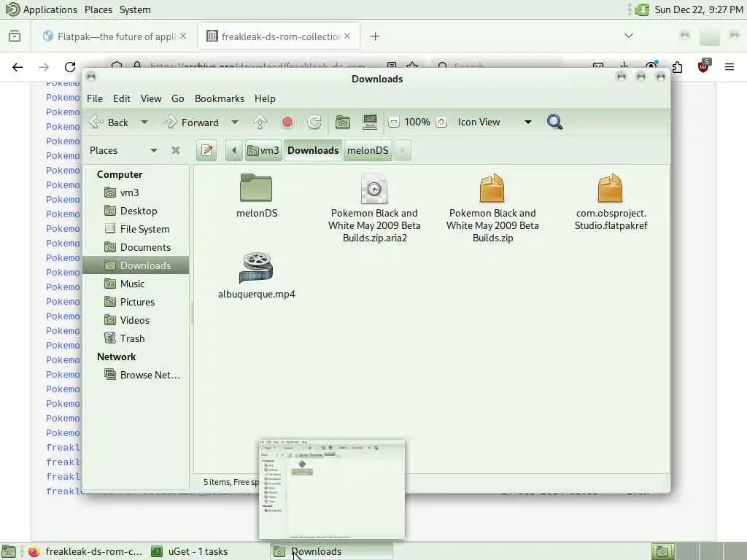Viewport: 747px width, 560px height.
Task: Close the Flatpak browser tab
Action: coord(183,36)
